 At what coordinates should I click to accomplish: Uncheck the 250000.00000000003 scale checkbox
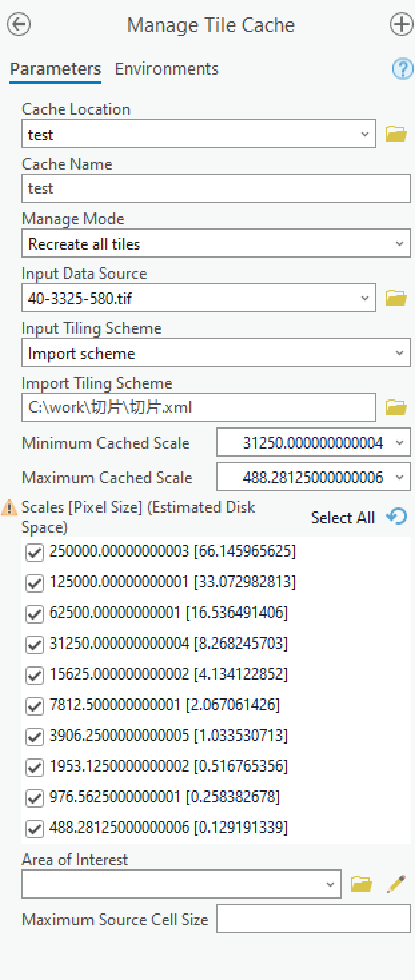34,553
